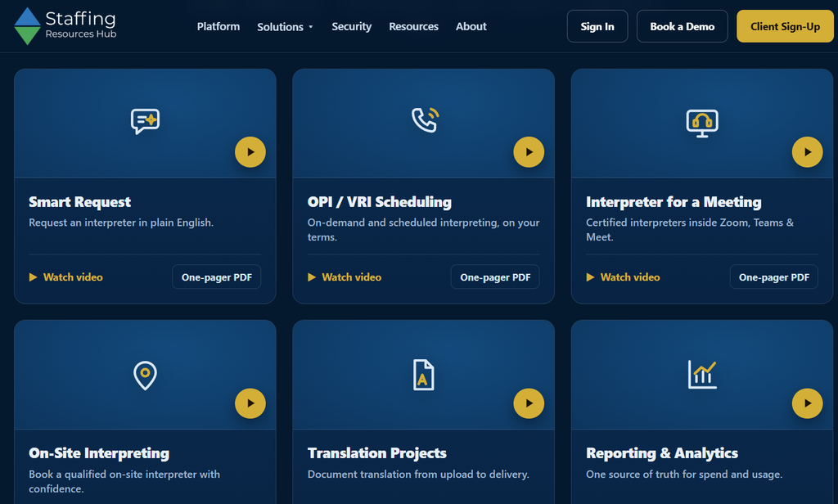Play the Smart Request video with yellow play button
This screenshot has height=504, width=838.
250,152
